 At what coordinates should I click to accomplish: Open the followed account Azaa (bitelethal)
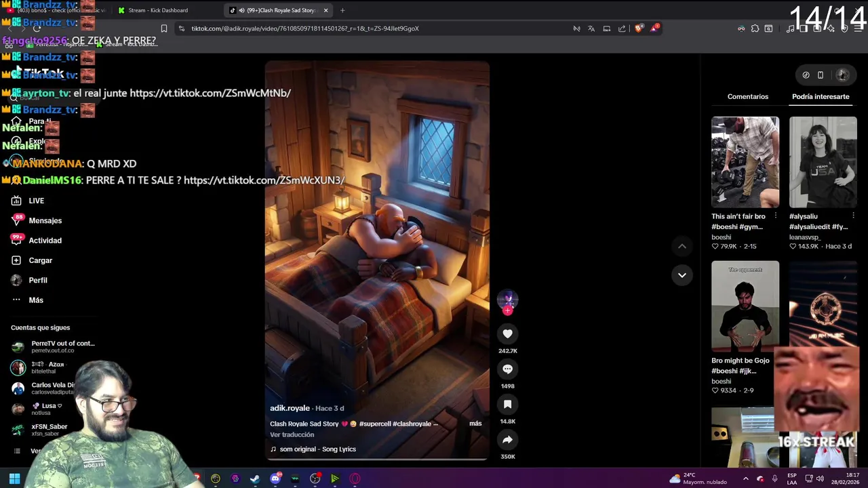(x=38, y=367)
